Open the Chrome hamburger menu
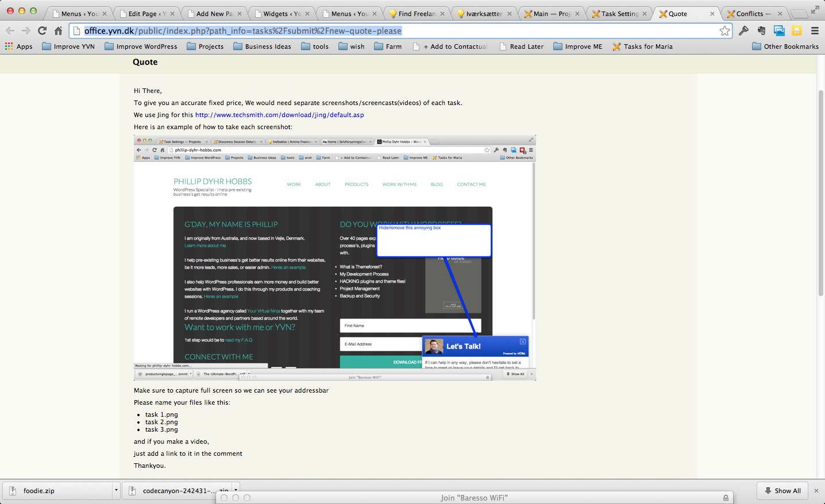 tap(815, 30)
